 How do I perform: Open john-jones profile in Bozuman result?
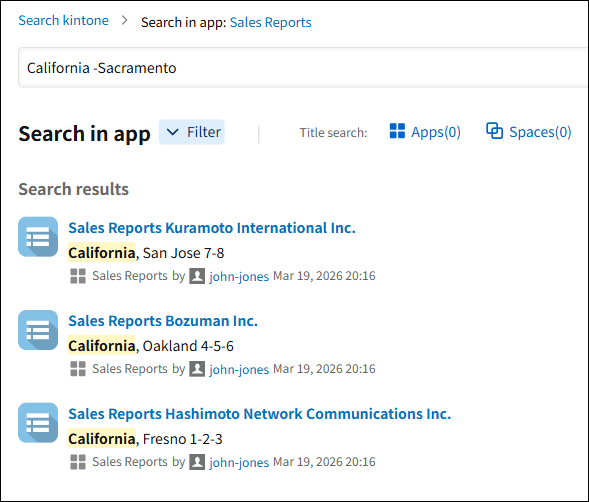tap(239, 369)
